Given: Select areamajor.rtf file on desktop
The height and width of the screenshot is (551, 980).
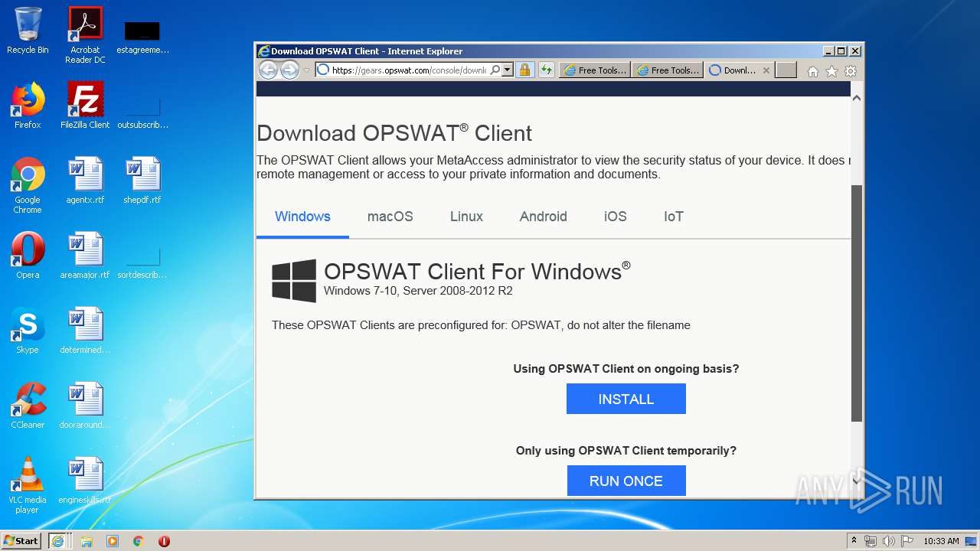Looking at the screenshot, I should coord(85,256).
